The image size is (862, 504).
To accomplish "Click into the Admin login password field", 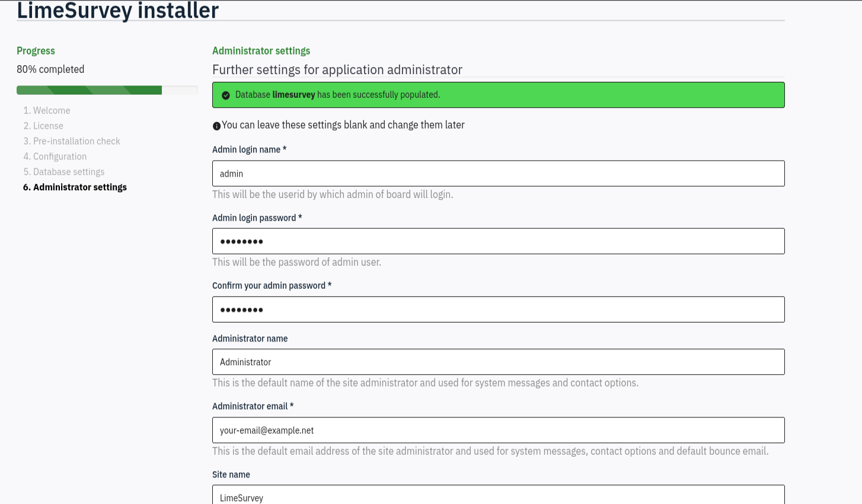I will coord(498,241).
